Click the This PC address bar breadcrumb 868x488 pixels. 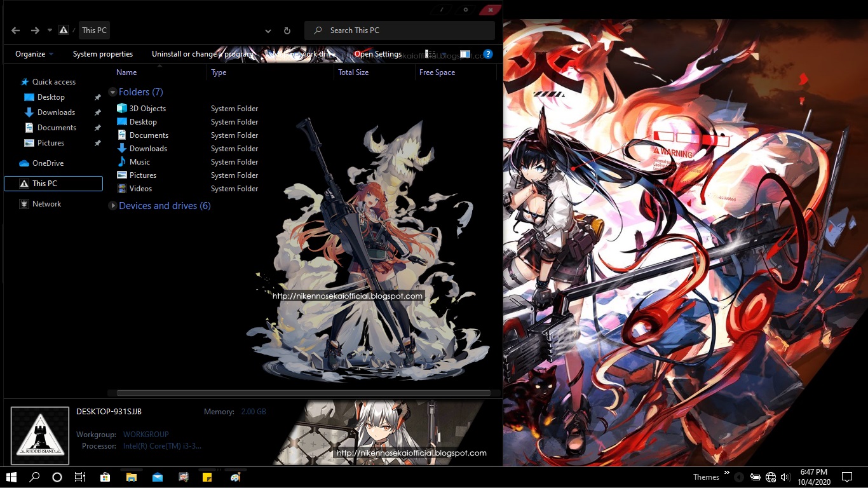tap(94, 30)
